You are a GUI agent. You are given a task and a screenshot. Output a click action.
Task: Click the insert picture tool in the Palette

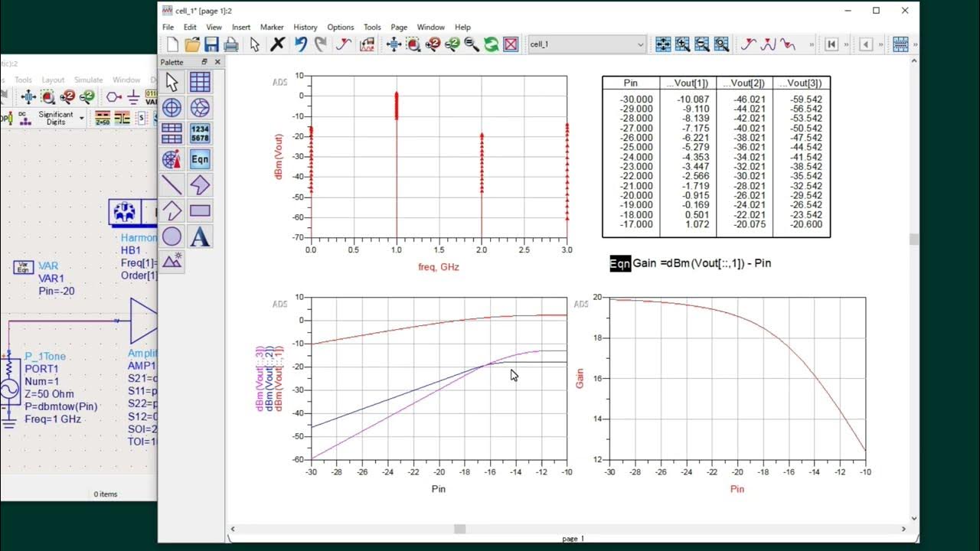pyautogui.click(x=171, y=262)
